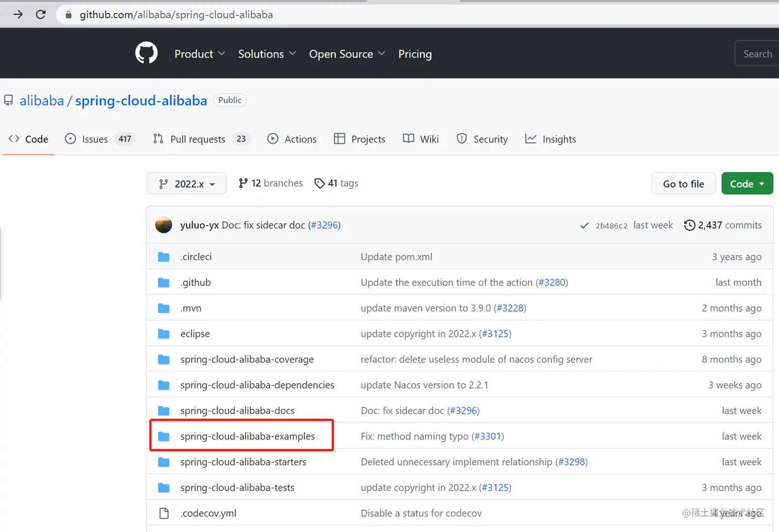Viewport: 779px width, 532px height.
Task: Switch to the Issues tab
Action: (x=99, y=139)
